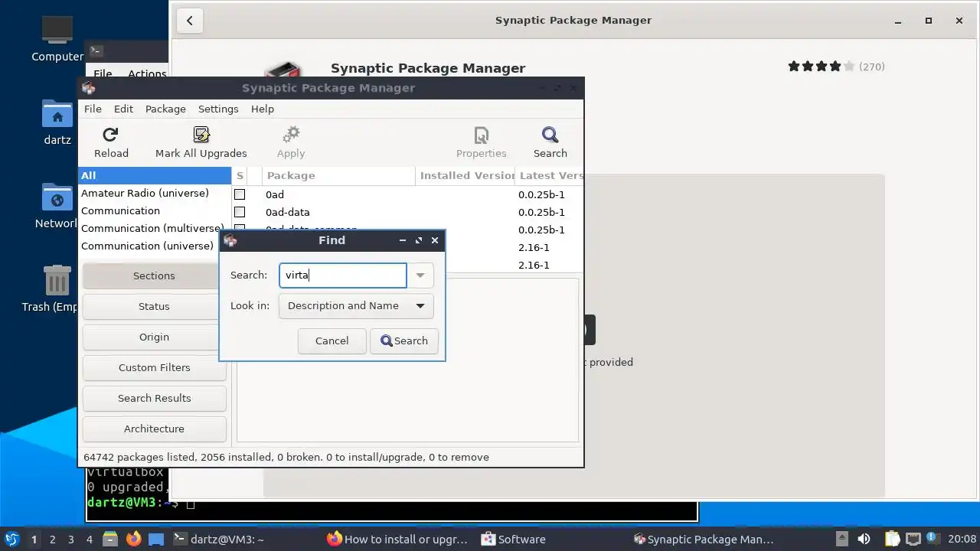Click the S status column header

point(240,176)
